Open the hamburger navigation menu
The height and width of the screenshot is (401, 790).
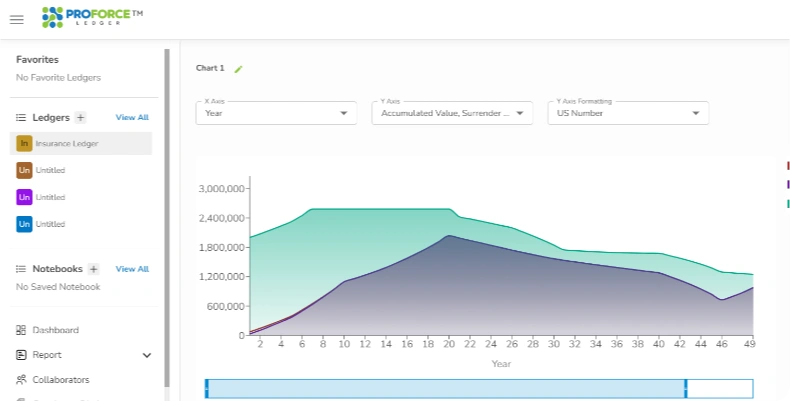click(17, 20)
